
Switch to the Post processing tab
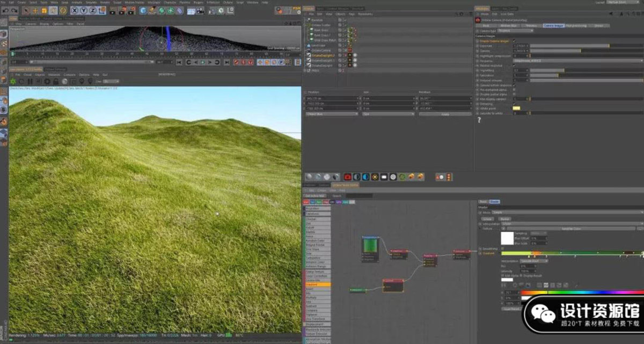point(576,25)
